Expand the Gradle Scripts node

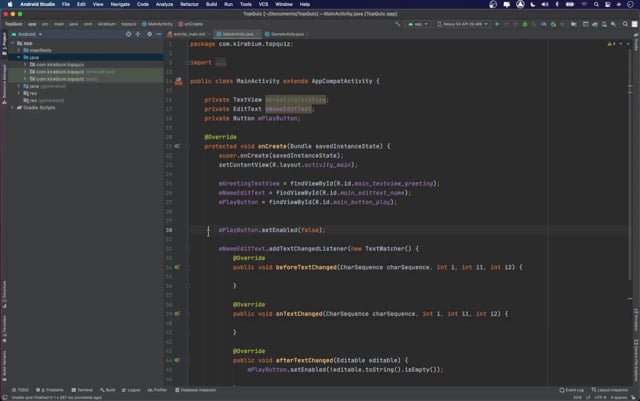pyautogui.click(x=13, y=108)
